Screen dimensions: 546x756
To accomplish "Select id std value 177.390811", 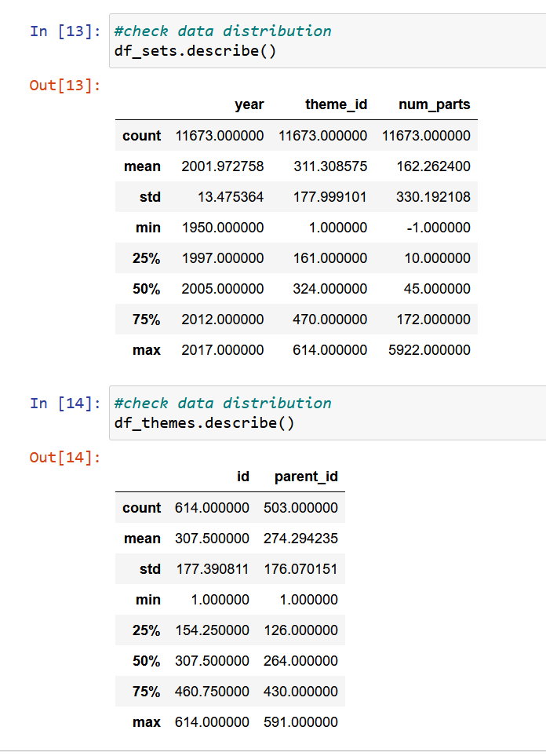I will [x=213, y=569].
